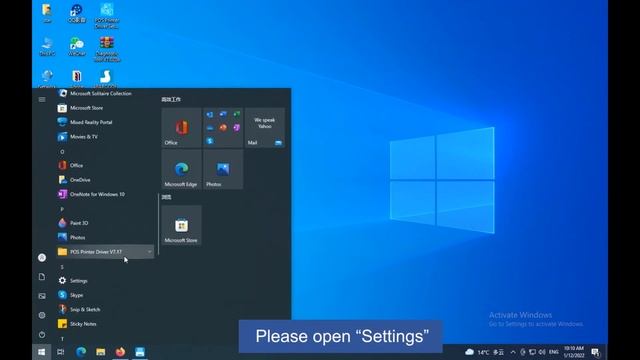This screenshot has height=360, width=640.
Task: Open Documents from the Start left rail
Action: tap(42, 277)
